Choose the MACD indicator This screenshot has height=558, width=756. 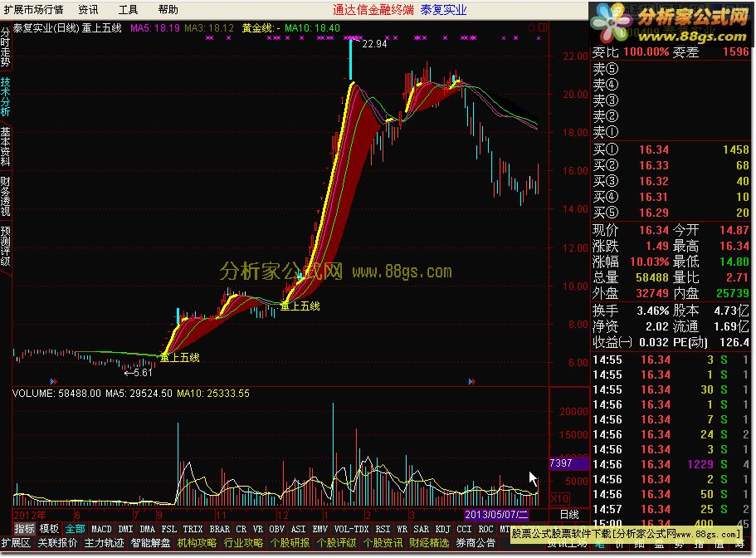tap(101, 529)
